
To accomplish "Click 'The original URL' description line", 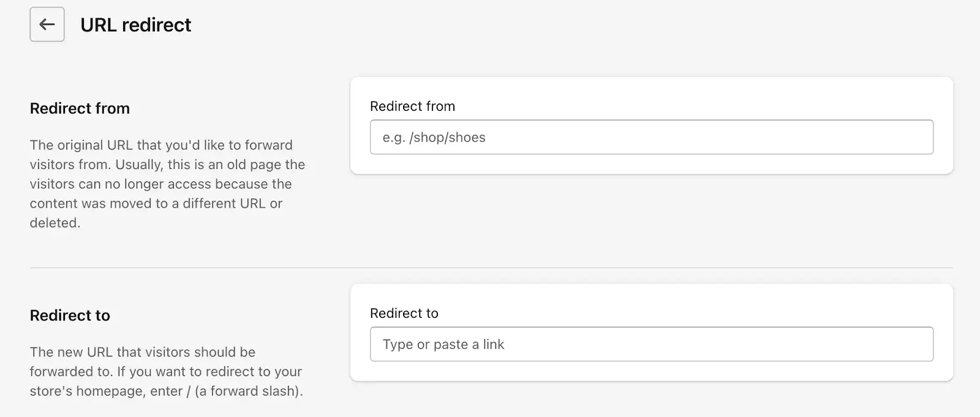I will tap(160, 145).
